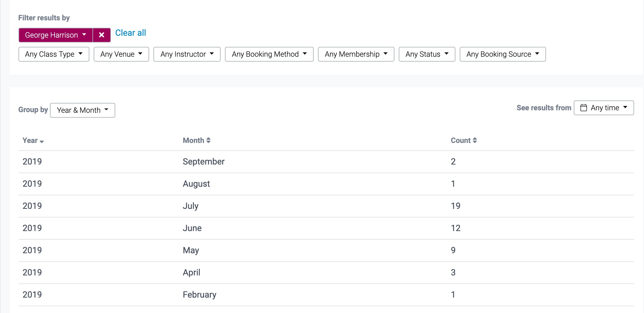Open the Any Booking Method filter
The height and width of the screenshot is (313, 644).
pos(269,54)
